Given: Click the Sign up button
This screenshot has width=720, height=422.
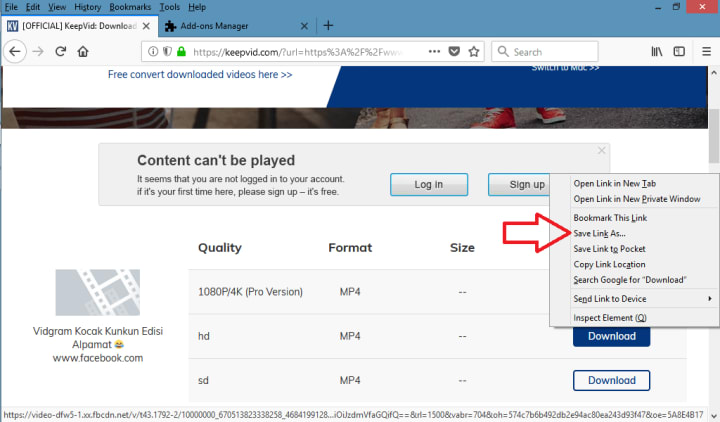Looking at the screenshot, I should pyautogui.click(x=519, y=185).
